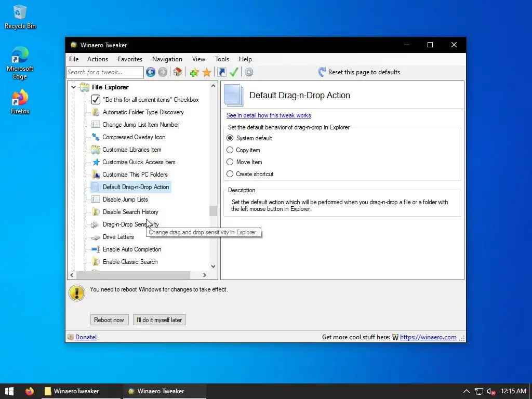Open favorites with the gold star icon
532x399 pixels.
207,72
